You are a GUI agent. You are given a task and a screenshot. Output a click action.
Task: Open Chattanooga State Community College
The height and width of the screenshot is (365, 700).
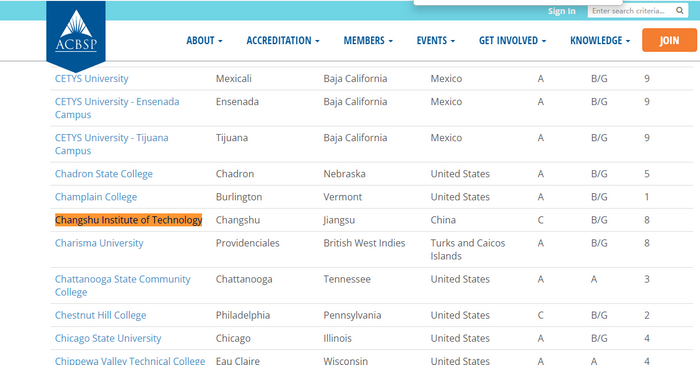(x=123, y=286)
